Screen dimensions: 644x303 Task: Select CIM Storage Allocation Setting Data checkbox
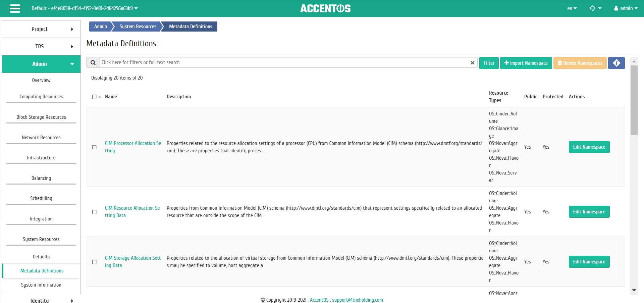(94, 262)
